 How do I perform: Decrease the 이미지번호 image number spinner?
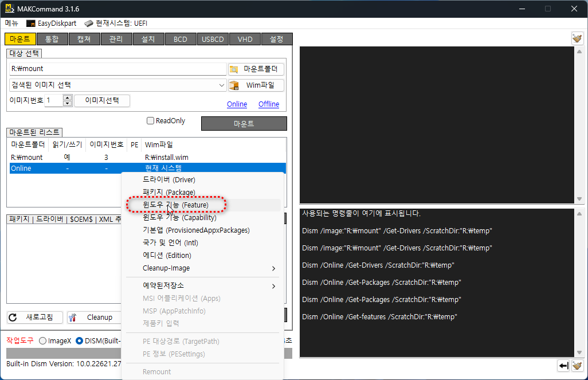[x=68, y=104]
